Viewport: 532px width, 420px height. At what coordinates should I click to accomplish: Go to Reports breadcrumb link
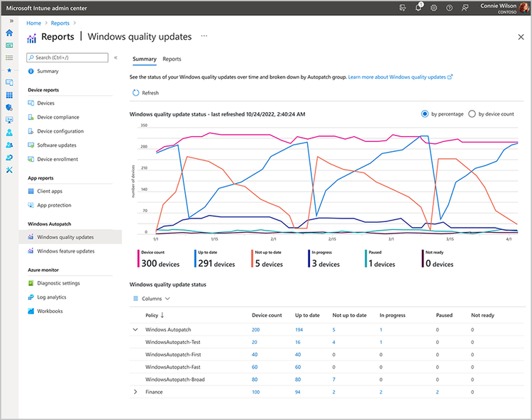(60, 23)
